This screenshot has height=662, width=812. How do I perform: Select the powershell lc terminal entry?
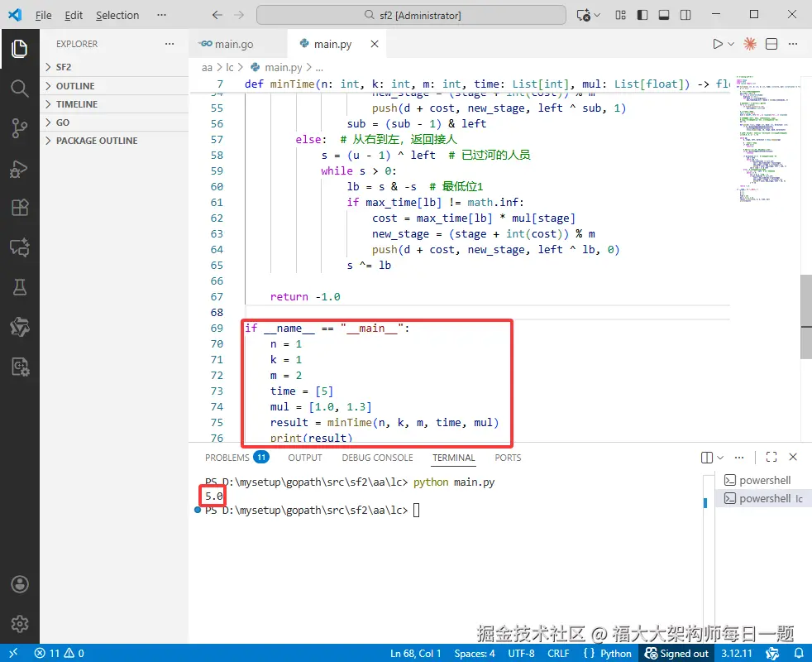tap(762, 498)
